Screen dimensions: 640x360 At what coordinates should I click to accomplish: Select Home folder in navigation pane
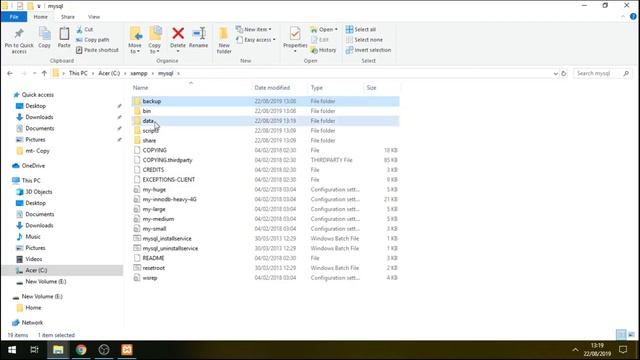pyautogui.click(x=33, y=308)
